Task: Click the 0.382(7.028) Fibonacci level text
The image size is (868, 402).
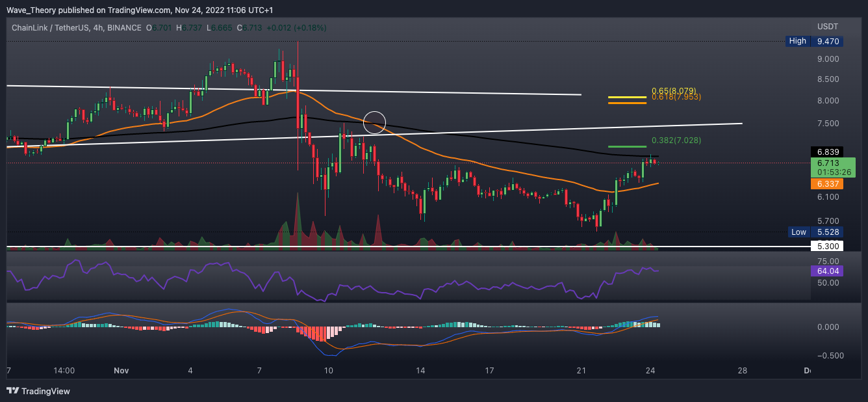Action: [x=676, y=141]
